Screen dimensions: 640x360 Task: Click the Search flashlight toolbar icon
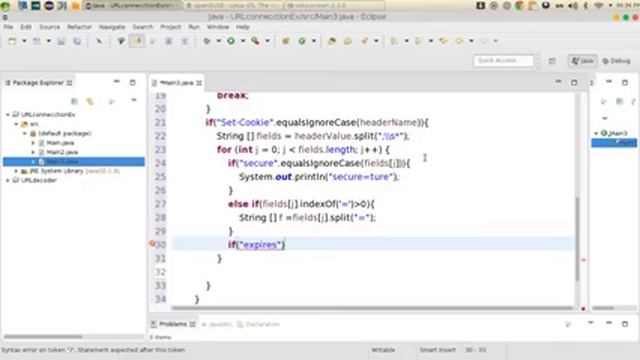point(364,41)
